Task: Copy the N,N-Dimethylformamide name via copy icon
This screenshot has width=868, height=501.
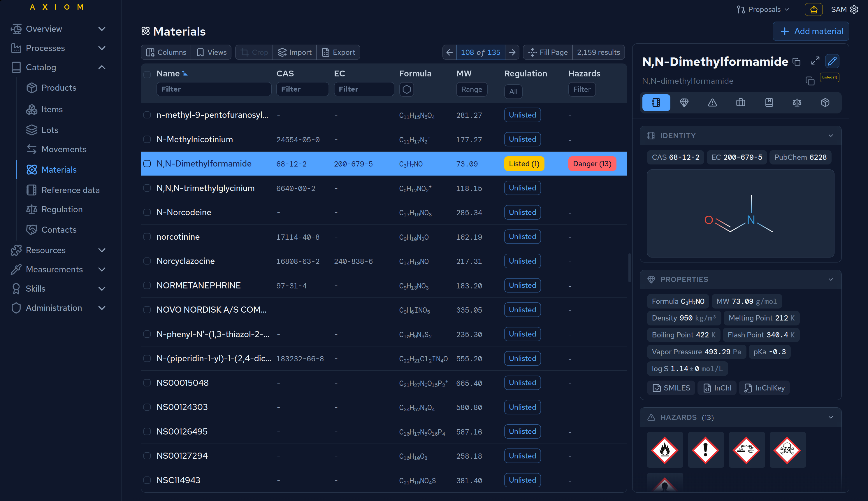Action: (x=797, y=62)
